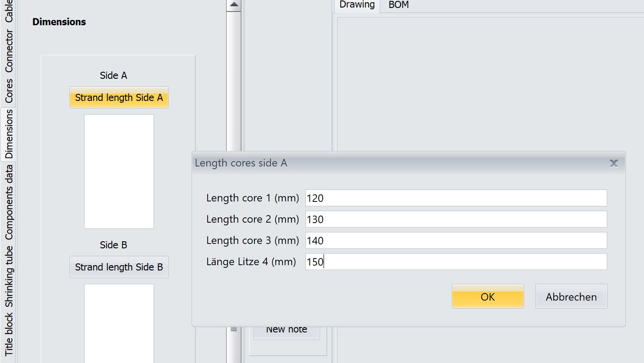Switch to the Drawing tab

click(x=357, y=5)
